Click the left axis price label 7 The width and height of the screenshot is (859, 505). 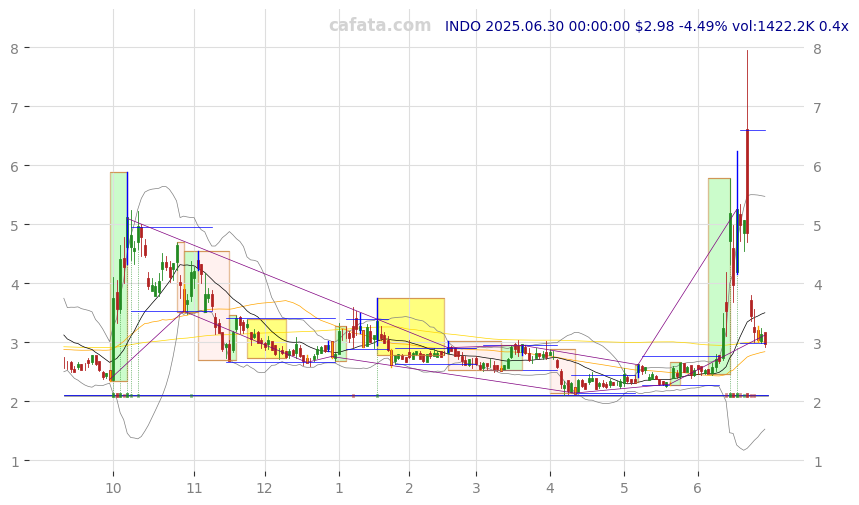point(15,107)
